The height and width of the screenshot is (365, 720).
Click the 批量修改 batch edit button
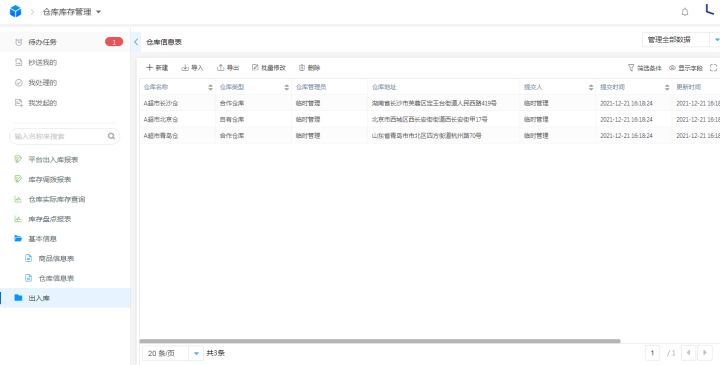pos(269,68)
